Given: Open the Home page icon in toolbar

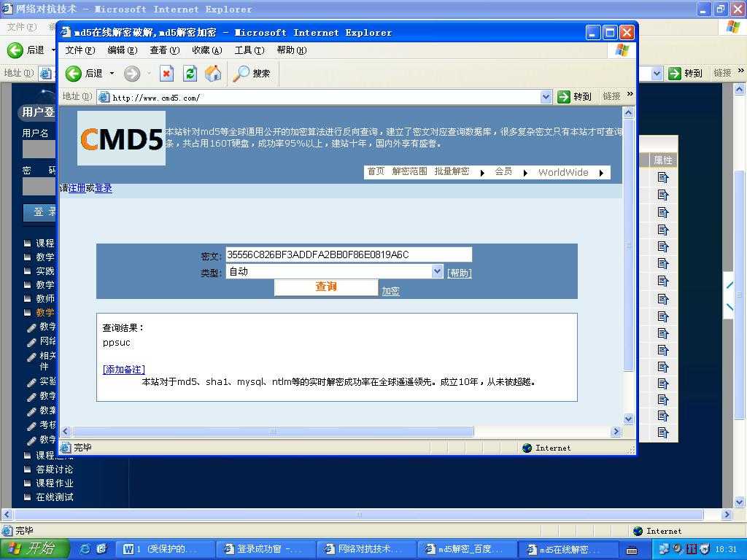Looking at the screenshot, I should tap(213, 74).
